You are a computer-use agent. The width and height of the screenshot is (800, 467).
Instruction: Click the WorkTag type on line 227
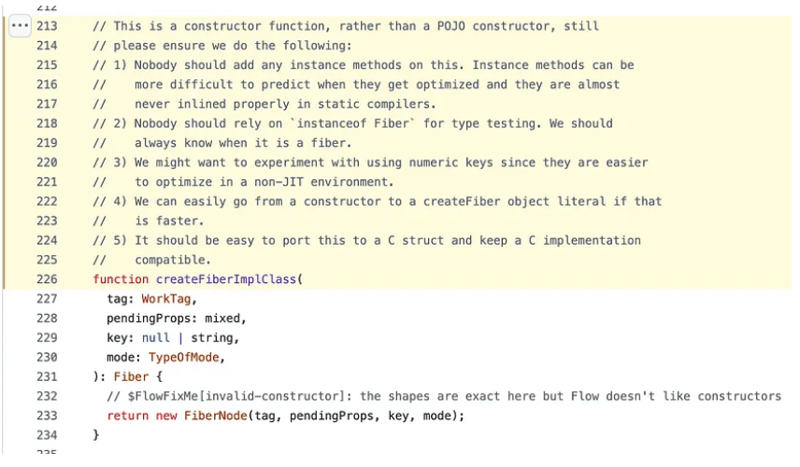coord(170,299)
